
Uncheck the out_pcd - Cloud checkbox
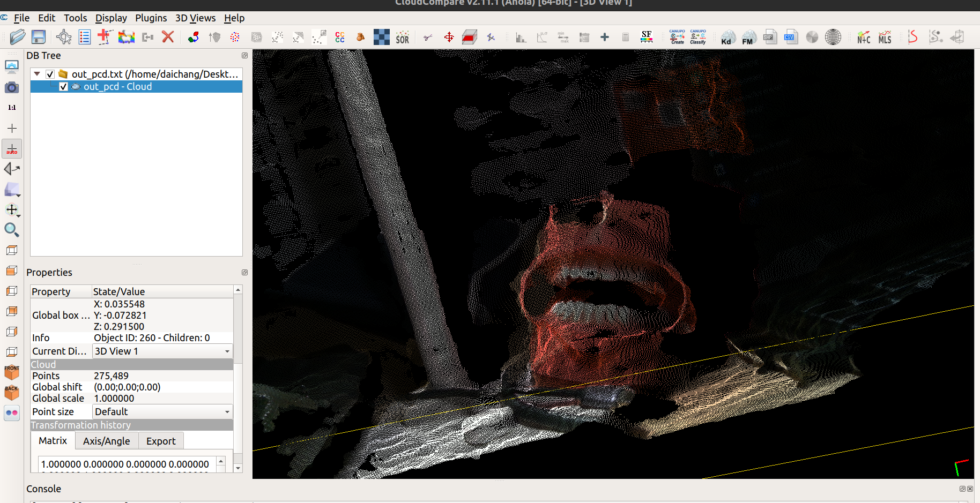pyautogui.click(x=63, y=87)
